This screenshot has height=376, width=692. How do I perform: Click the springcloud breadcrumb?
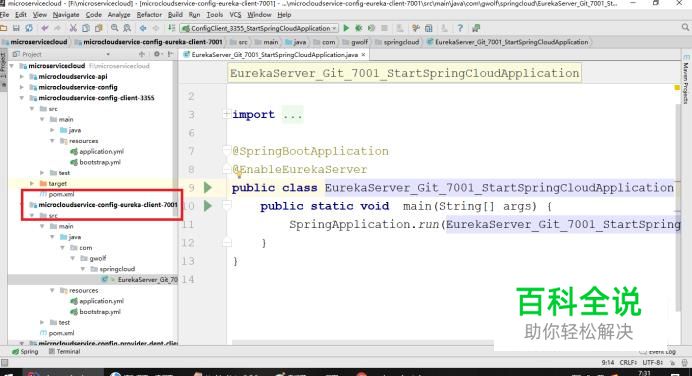(397, 42)
